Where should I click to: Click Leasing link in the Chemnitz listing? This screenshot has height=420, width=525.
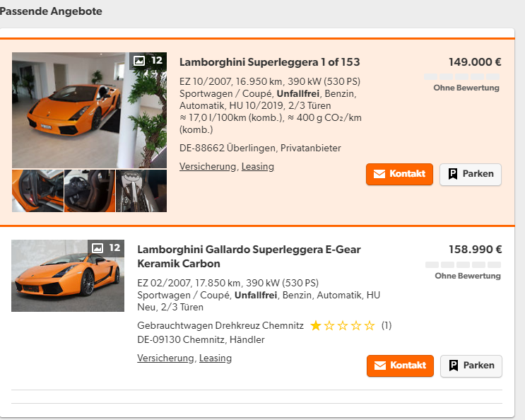point(216,358)
